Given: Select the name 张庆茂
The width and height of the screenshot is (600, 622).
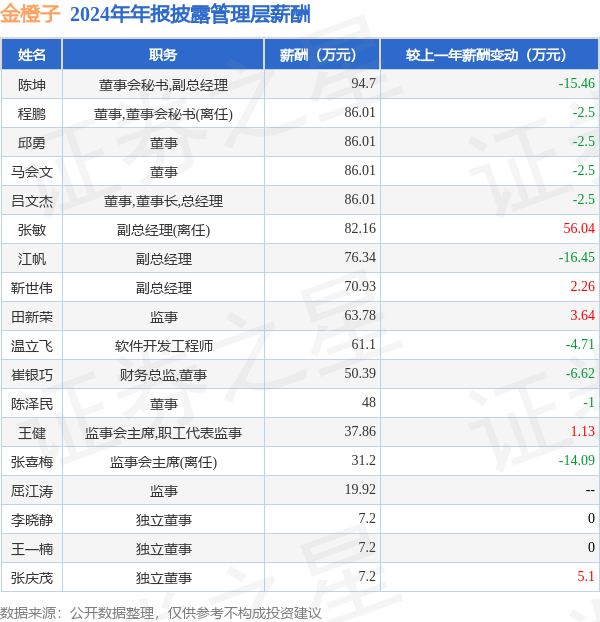Looking at the screenshot, I should [x=32, y=578].
